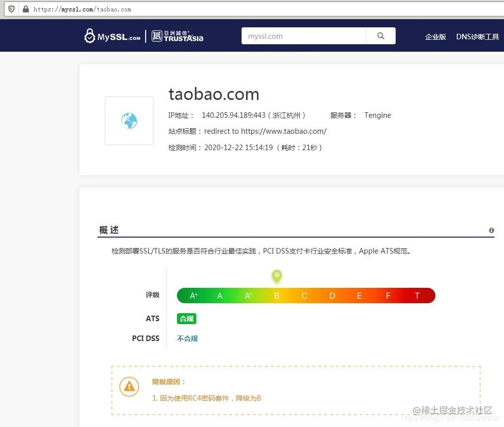Open the 不合规 PCI DSS link
Screen dimensions: 504x427
click(187, 339)
